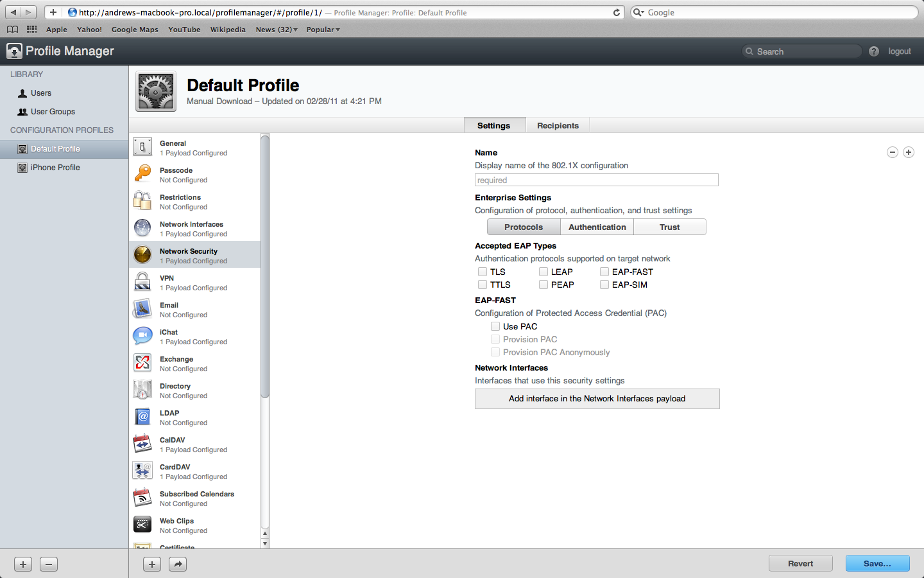Click the Users silhouette icon
The width and height of the screenshot is (924, 578).
tap(22, 93)
